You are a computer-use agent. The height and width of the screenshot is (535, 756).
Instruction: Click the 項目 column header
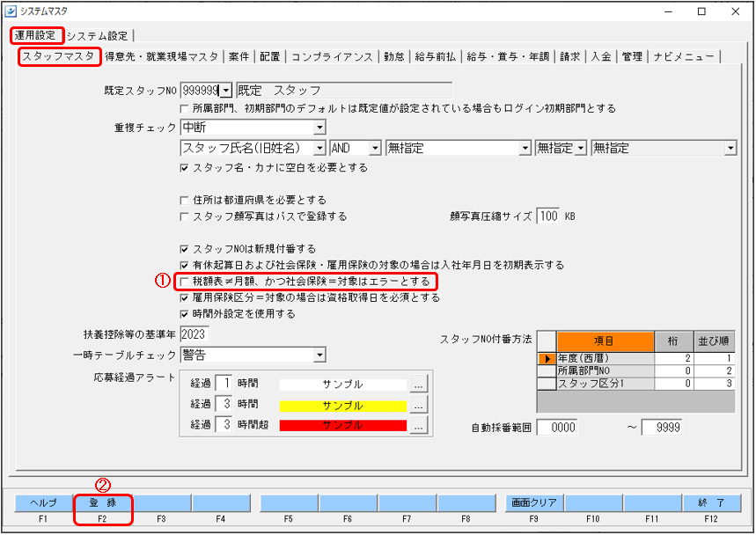(606, 341)
